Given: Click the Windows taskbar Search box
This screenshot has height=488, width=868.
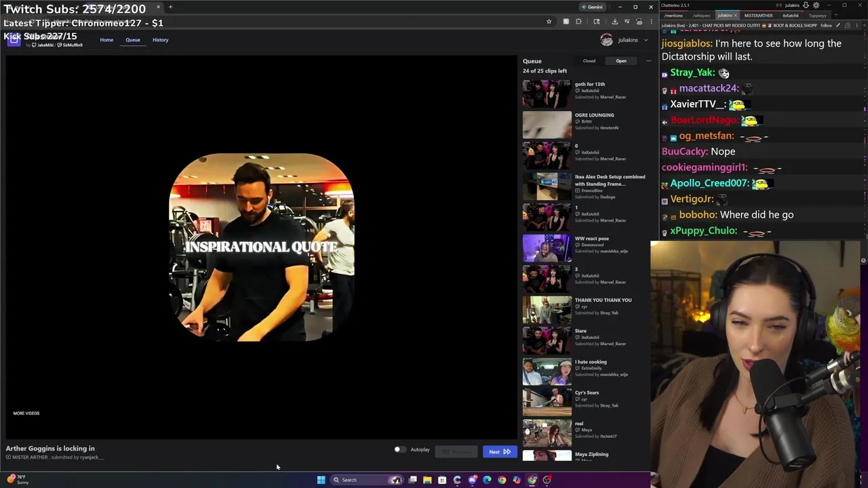Looking at the screenshot, I should pos(368,480).
